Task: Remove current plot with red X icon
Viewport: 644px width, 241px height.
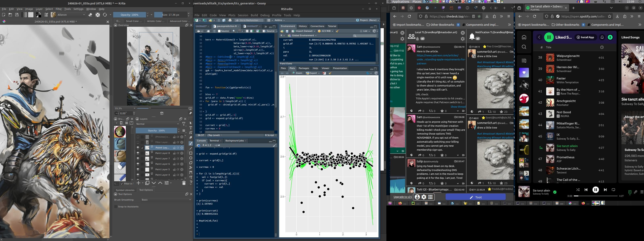Action: tap(324, 73)
